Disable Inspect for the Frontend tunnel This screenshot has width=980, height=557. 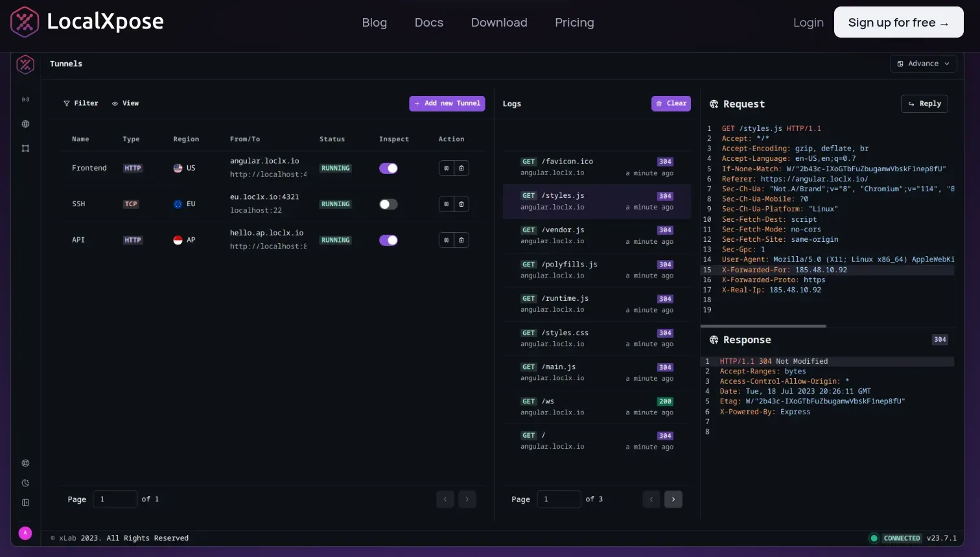388,168
